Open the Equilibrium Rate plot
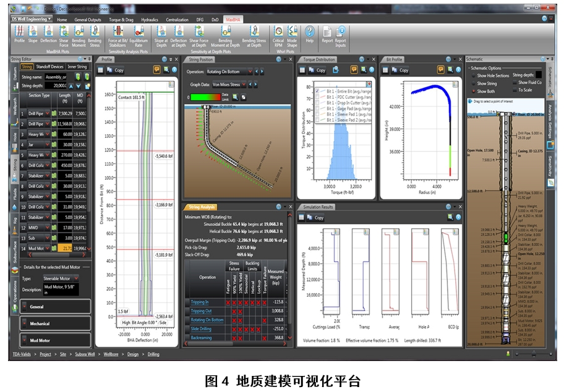 (x=139, y=36)
